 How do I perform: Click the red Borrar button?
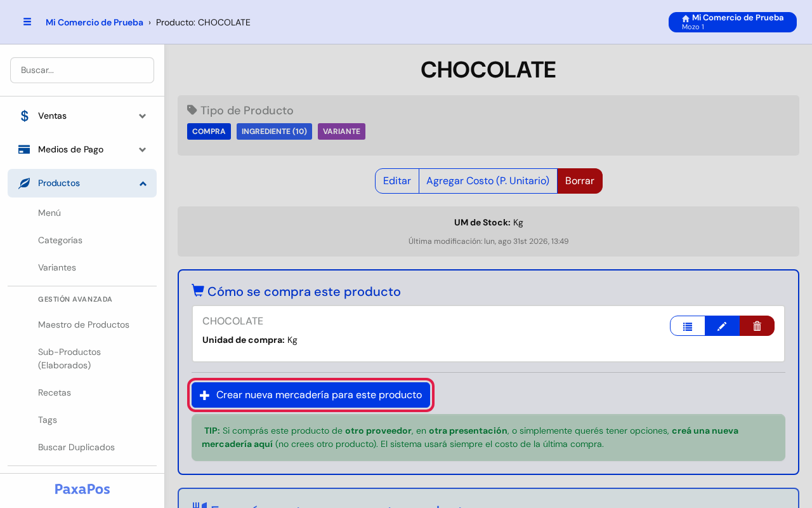click(x=580, y=181)
